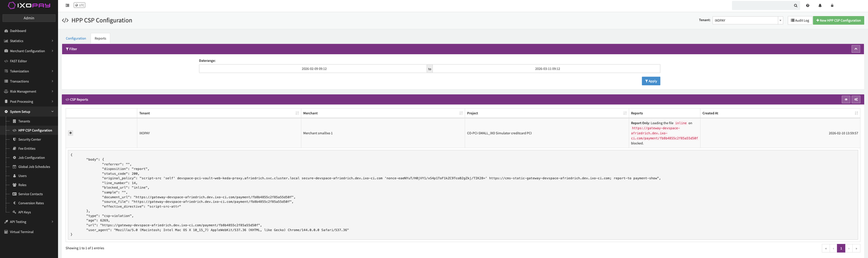Open CSP Reports table settings gears icon
Screen dimensions: 868x258
pyautogui.click(x=856, y=99)
